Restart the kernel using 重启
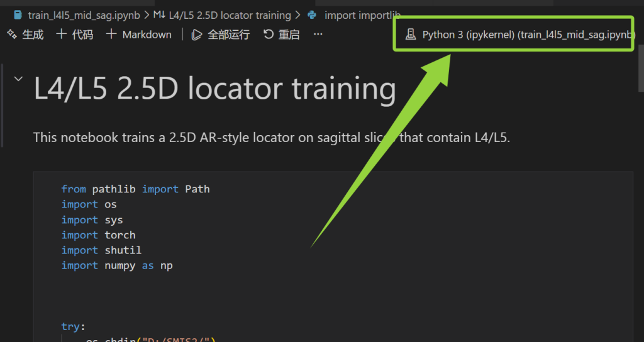This screenshot has height=342, width=644. [281, 35]
